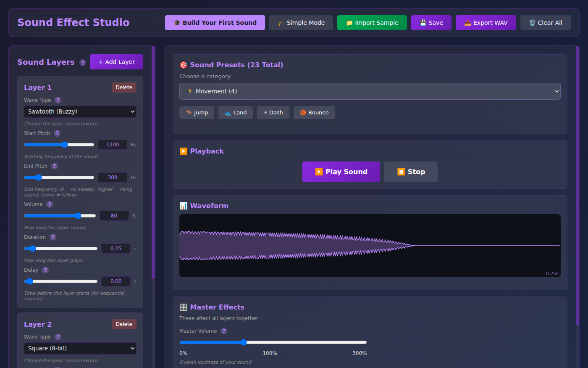Screen dimensions: 588x368
Task: Select the Bounce preset
Action: [314, 113]
